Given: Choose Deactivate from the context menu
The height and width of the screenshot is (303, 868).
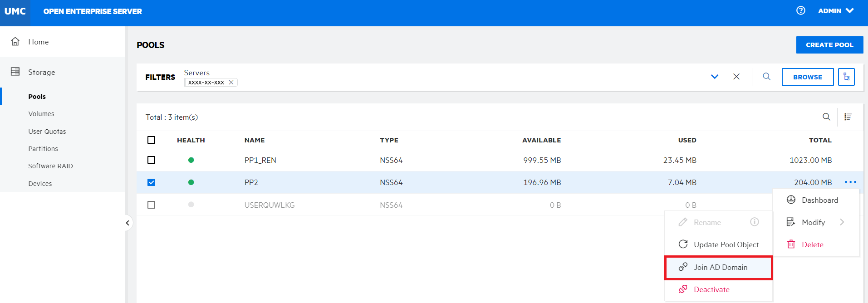Looking at the screenshot, I should (711, 290).
